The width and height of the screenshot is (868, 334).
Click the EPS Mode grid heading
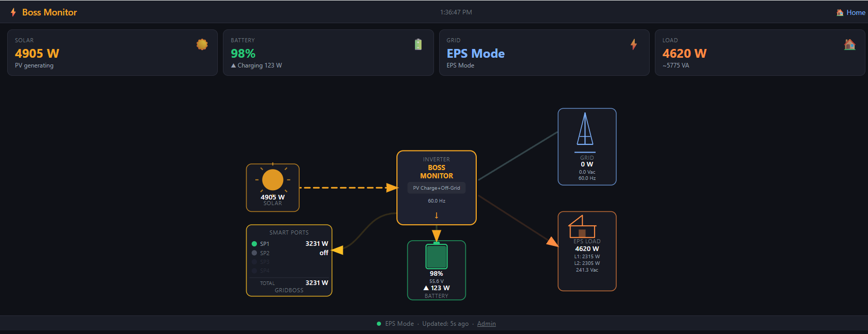click(x=476, y=54)
